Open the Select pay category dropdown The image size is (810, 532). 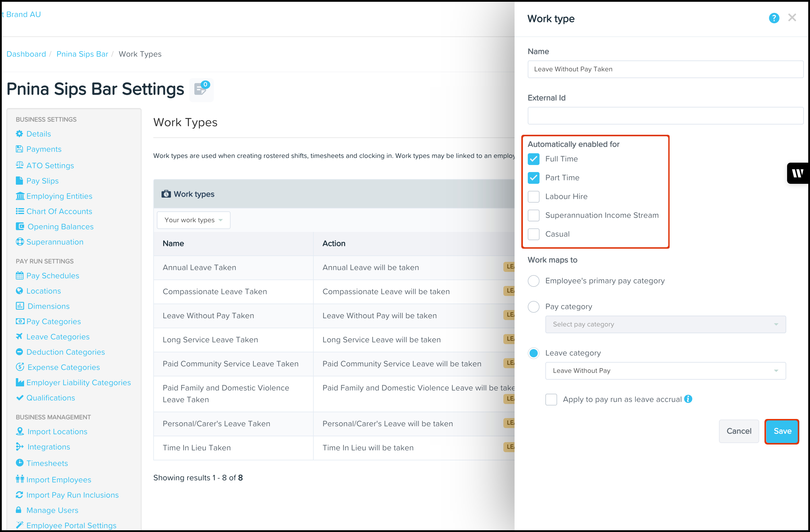665,324
